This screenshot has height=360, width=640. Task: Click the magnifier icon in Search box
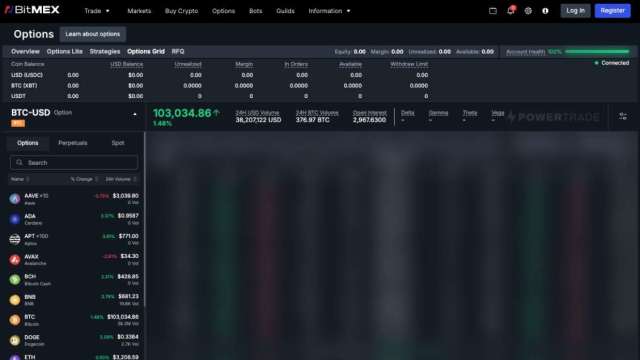[x=19, y=162]
